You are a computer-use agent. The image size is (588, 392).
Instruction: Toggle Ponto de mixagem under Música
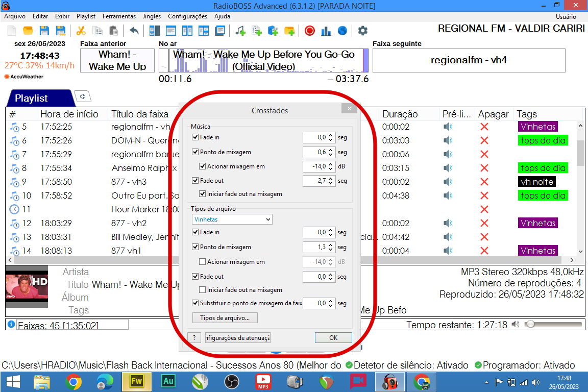coord(195,152)
